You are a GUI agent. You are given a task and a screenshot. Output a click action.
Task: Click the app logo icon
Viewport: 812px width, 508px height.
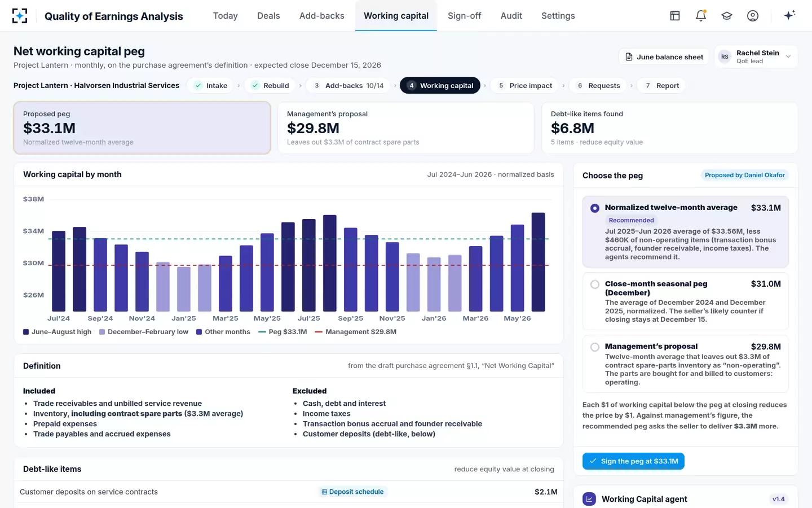(20, 16)
